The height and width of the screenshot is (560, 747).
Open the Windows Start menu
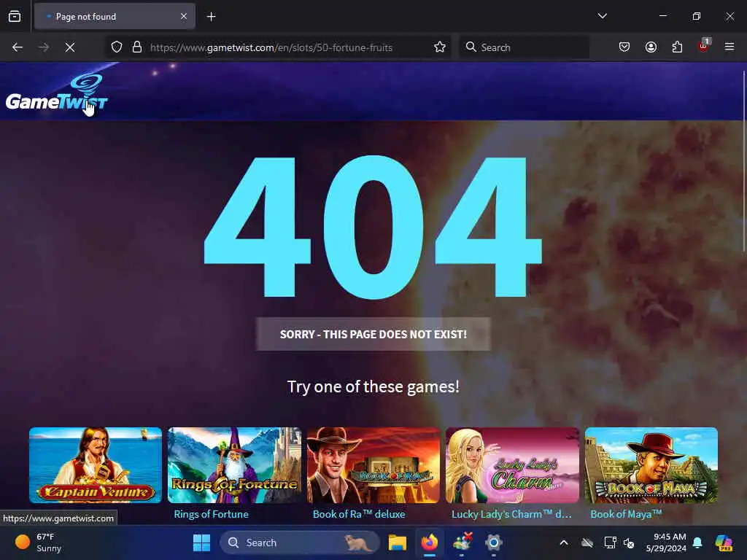201,542
